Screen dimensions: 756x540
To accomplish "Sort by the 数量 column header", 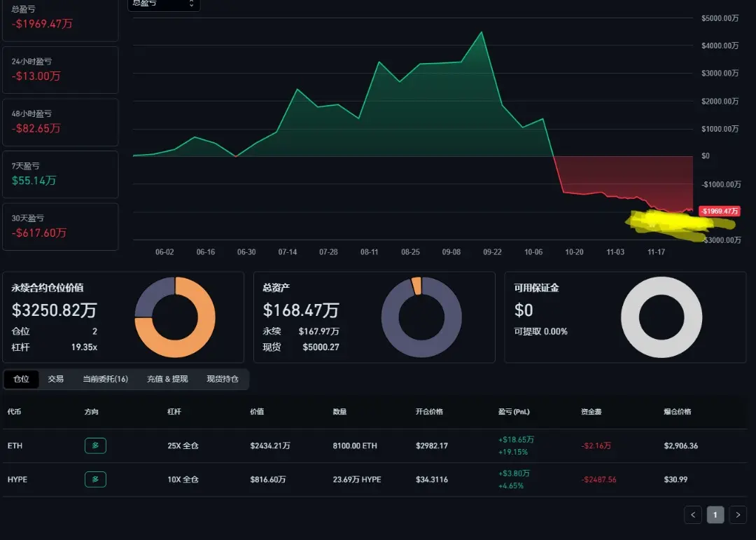I will tap(339, 412).
